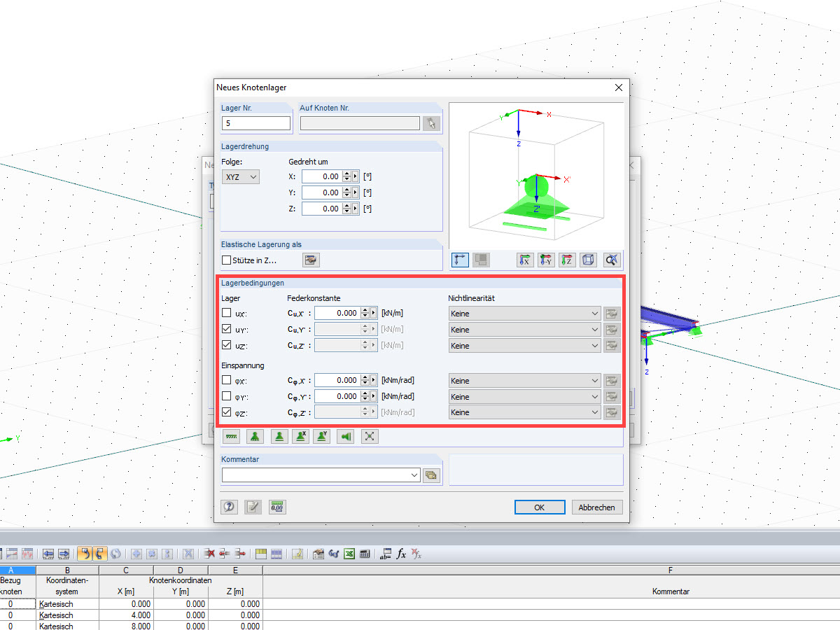Close the Neues Knotenlager dialog
The width and height of the screenshot is (840, 630).
point(618,87)
